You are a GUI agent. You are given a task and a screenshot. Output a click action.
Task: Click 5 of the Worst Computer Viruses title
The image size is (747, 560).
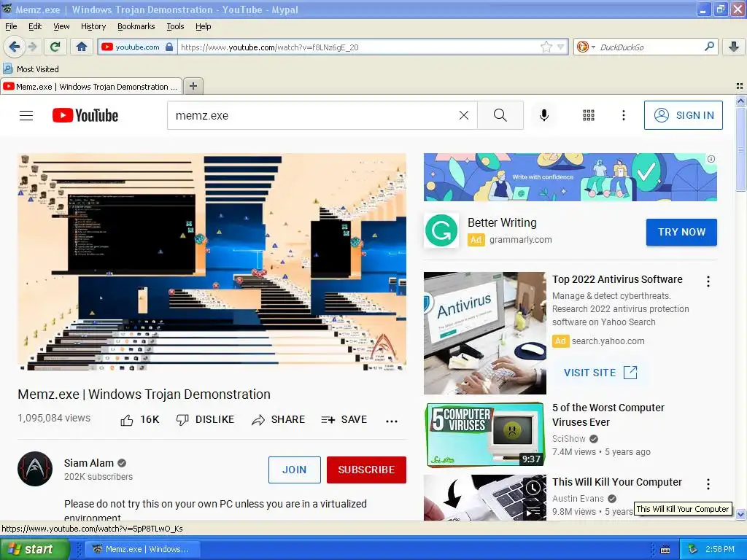click(608, 415)
